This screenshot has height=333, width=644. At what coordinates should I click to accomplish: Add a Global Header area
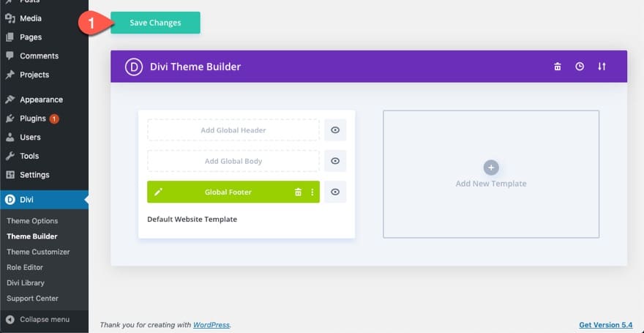[x=233, y=130]
